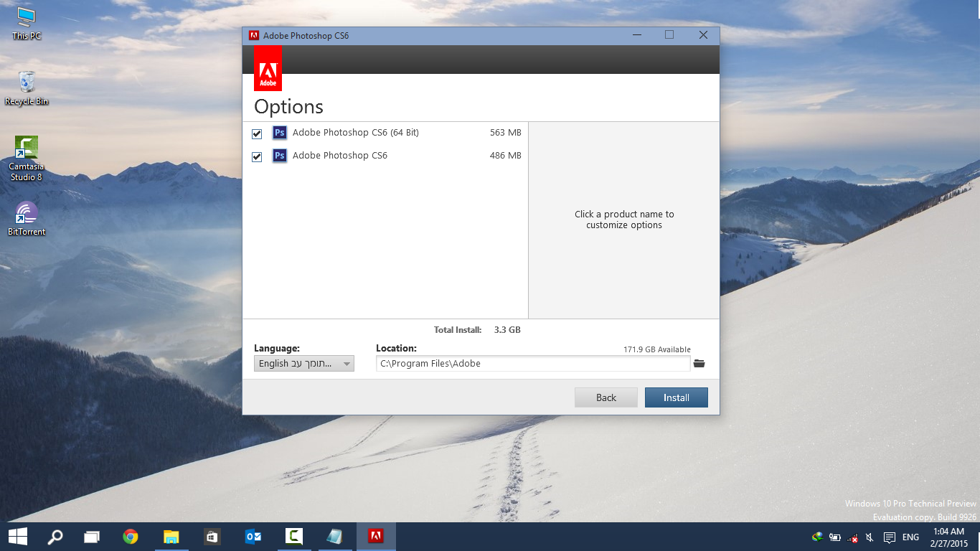Open File Explorer from the taskbar
Screen dimensions: 980x551
[171, 537]
